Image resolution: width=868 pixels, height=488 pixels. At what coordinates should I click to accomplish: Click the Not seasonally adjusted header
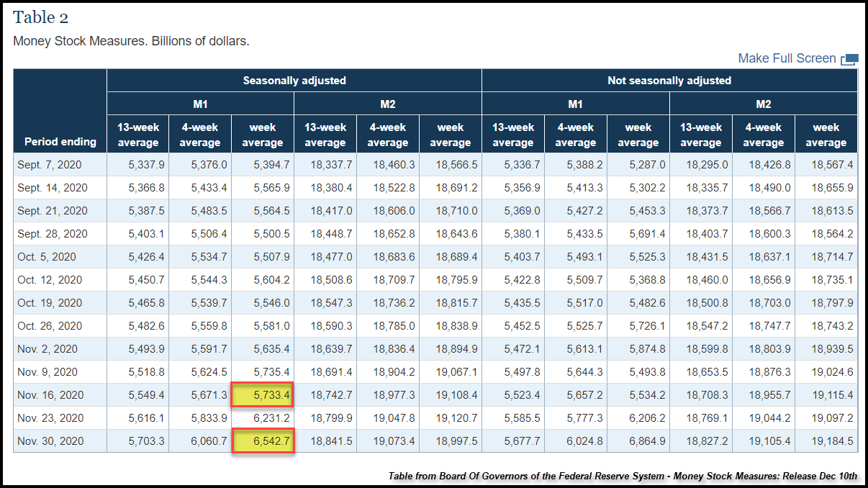pos(669,81)
